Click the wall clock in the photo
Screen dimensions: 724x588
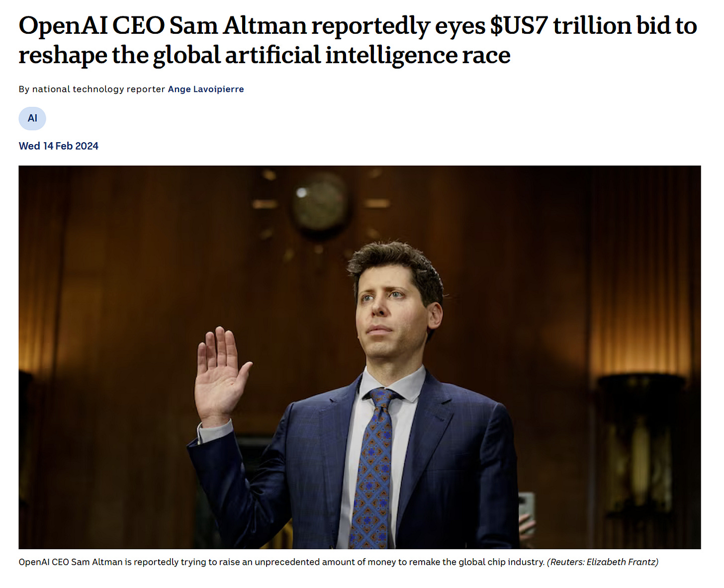click(x=319, y=204)
